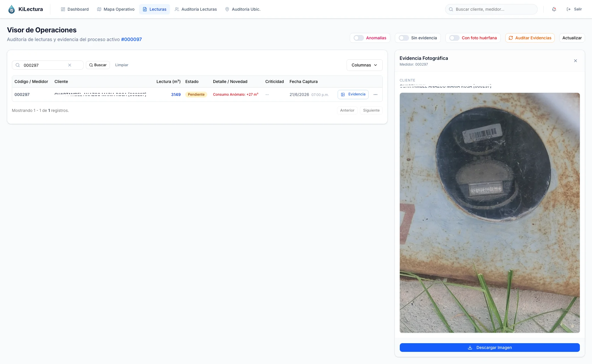Clear the search field with X icon

70,65
